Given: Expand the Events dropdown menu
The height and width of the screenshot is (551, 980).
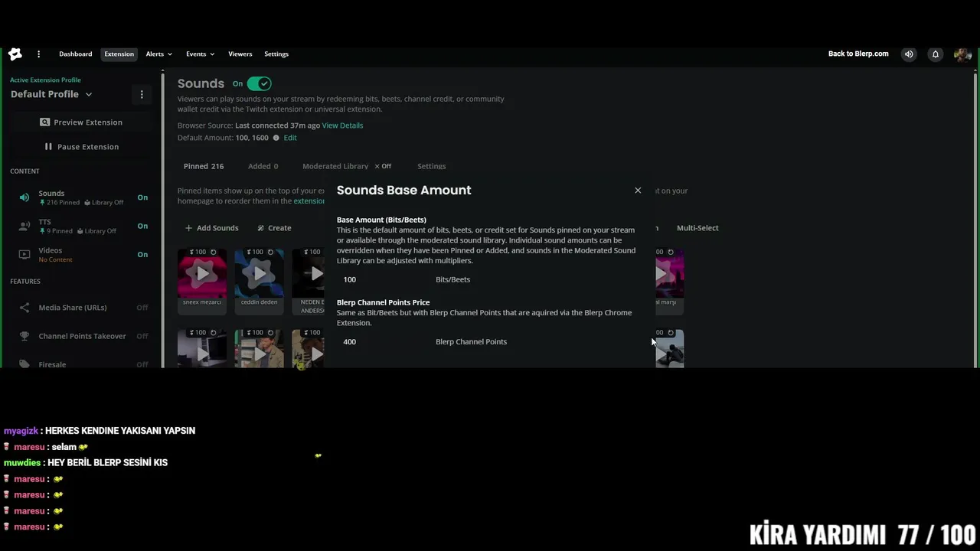Looking at the screenshot, I should pyautogui.click(x=200, y=54).
